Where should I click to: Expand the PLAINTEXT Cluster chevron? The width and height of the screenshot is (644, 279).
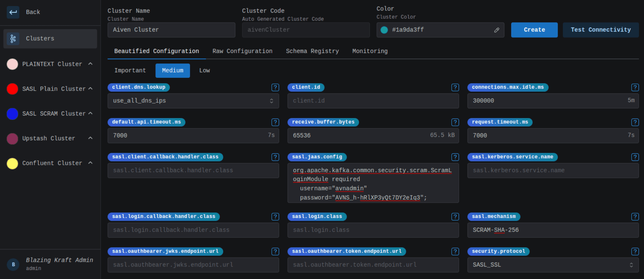(90, 64)
